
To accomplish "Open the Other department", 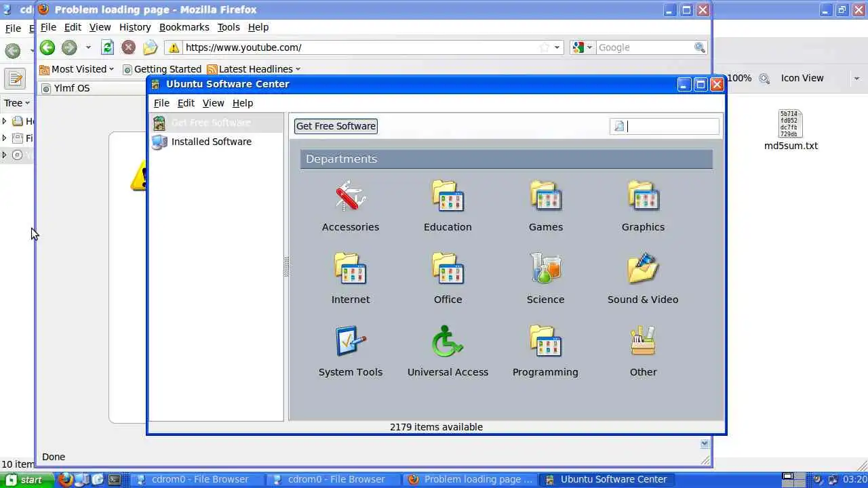I will [643, 351].
